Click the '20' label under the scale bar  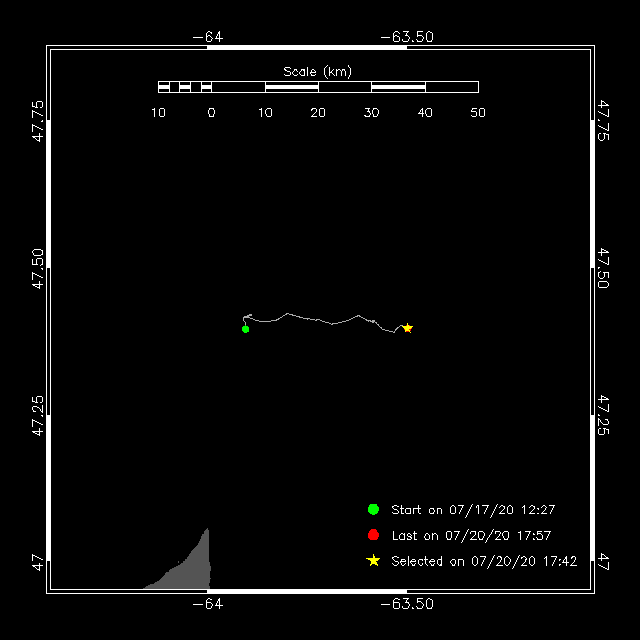coord(318,112)
